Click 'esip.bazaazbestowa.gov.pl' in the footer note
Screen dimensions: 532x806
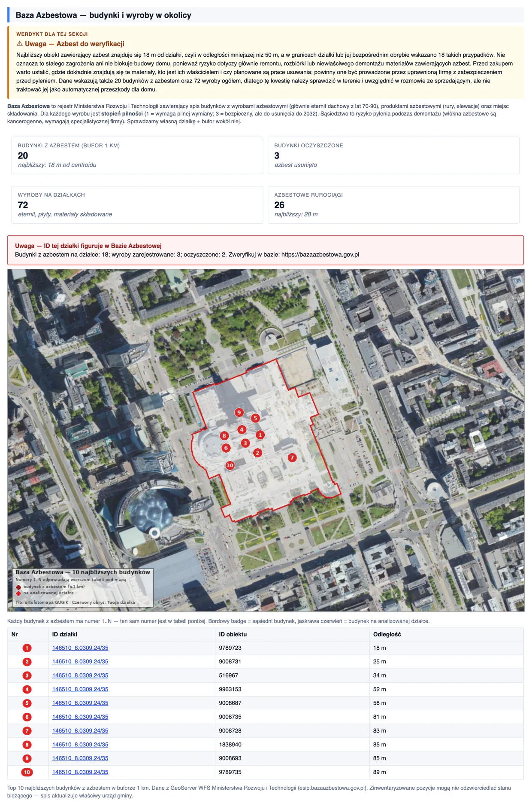click(x=332, y=788)
